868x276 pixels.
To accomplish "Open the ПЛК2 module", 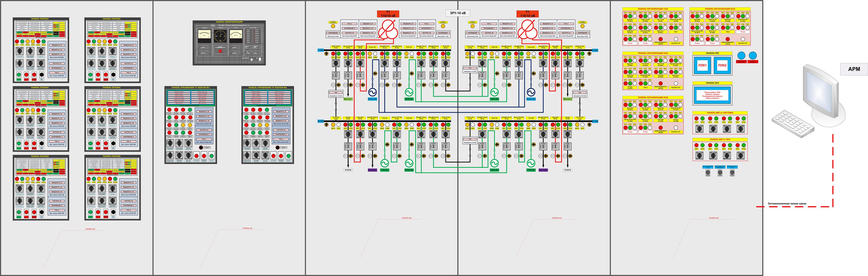I will click(722, 66).
